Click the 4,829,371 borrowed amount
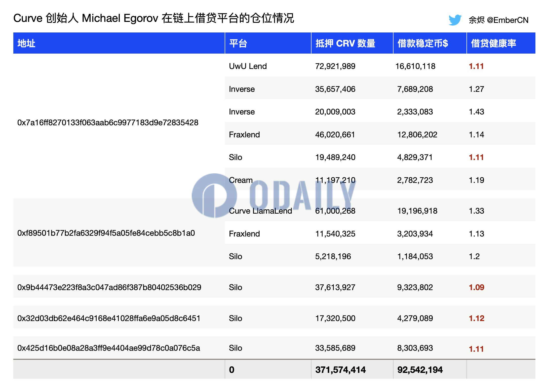 [415, 157]
